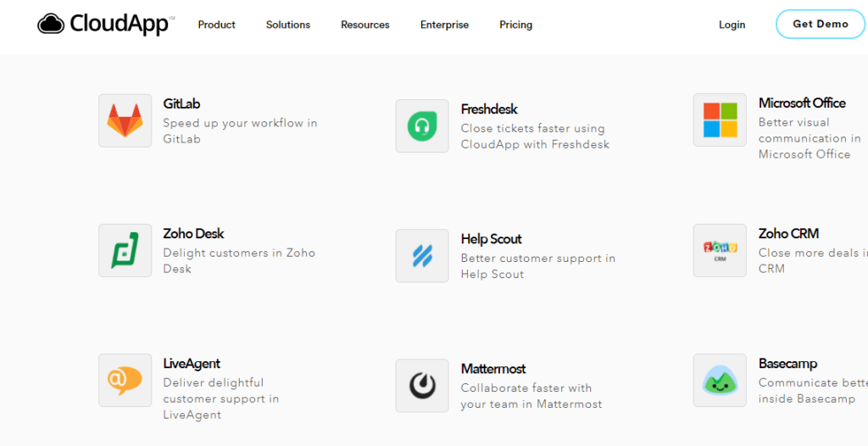Select the Microsoft Office logo icon
The width and height of the screenshot is (868, 446).
pos(720,120)
